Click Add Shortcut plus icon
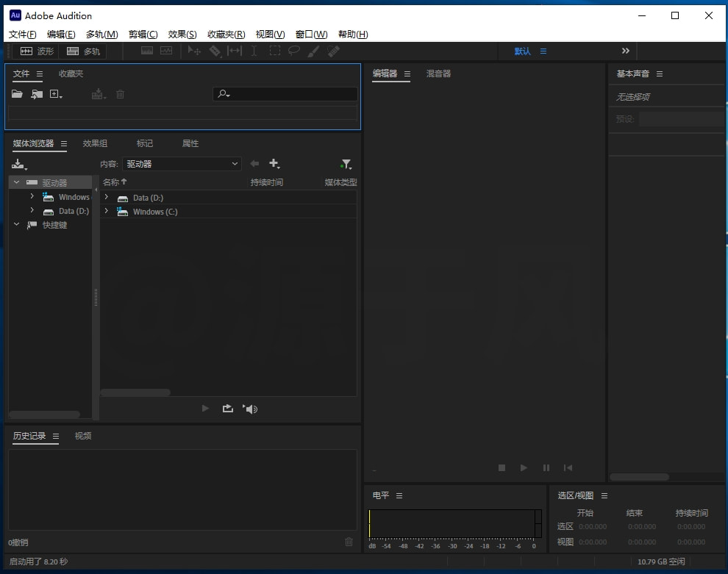Viewport: 728px width, 574px height. (274, 163)
